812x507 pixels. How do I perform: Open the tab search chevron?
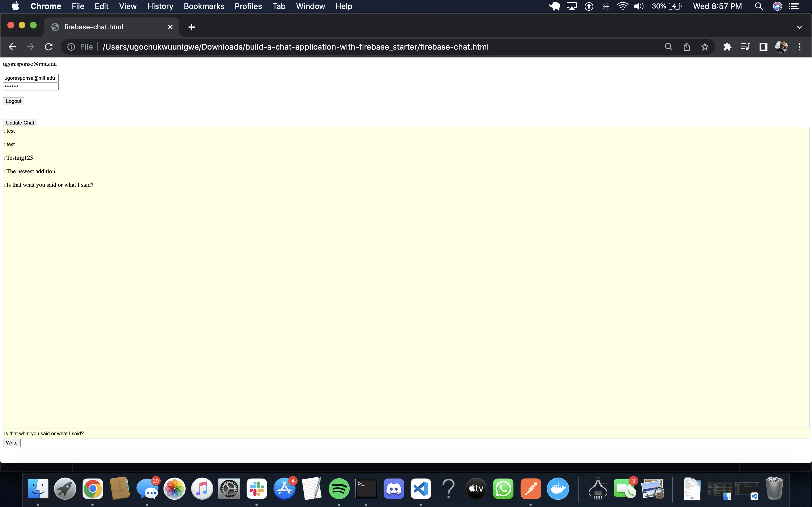[x=800, y=27]
